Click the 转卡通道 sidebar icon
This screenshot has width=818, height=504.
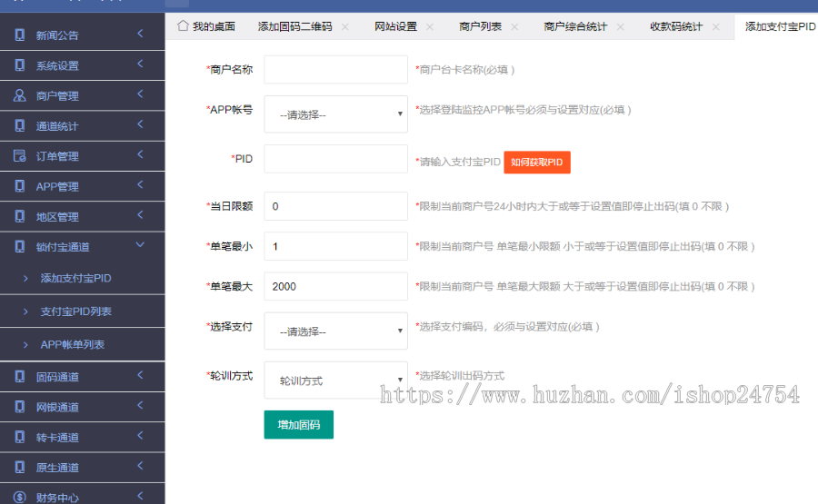tap(20, 437)
